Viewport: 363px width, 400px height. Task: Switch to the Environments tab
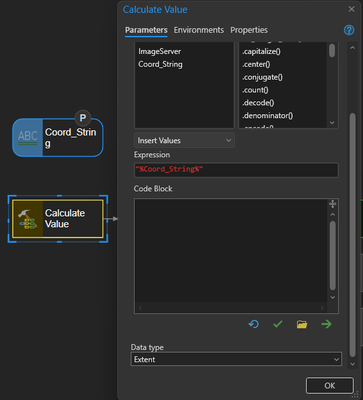(x=199, y=30)
